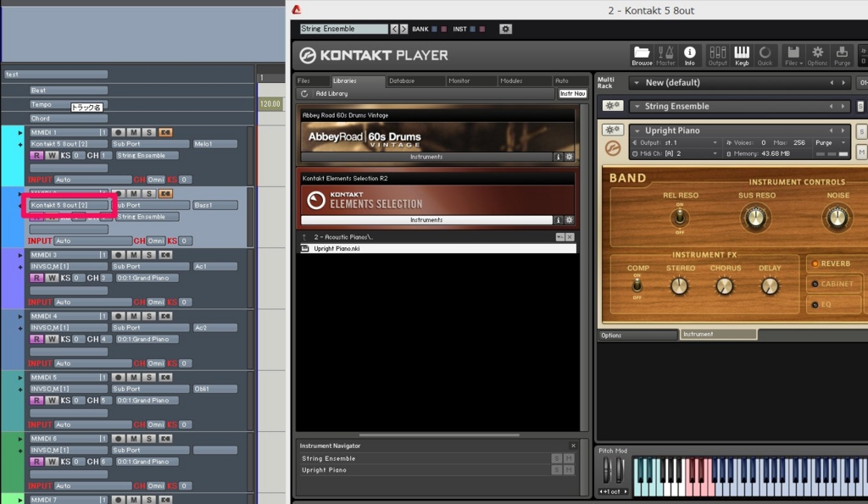Toggle COMP on/off switch
The width and height of the screenshot is (868, 504).
pos(637,285)
